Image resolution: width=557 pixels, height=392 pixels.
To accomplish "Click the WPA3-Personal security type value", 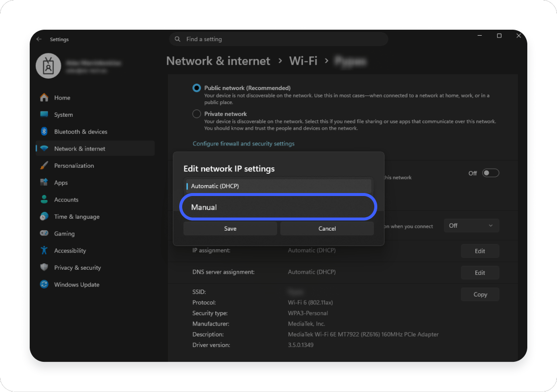I will [x=307, y=313].
